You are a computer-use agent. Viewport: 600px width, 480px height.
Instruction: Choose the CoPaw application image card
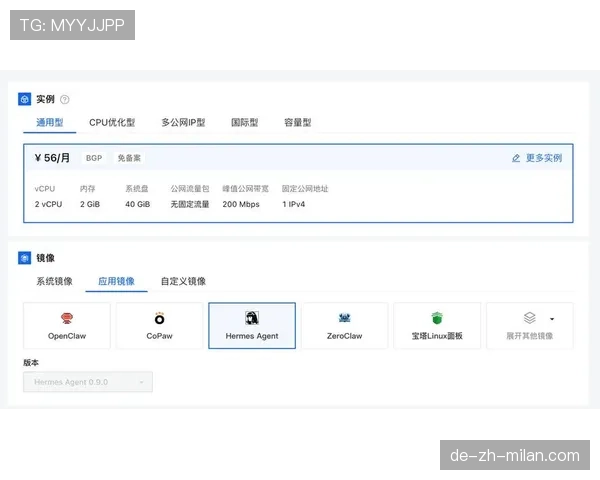(160, 326)
